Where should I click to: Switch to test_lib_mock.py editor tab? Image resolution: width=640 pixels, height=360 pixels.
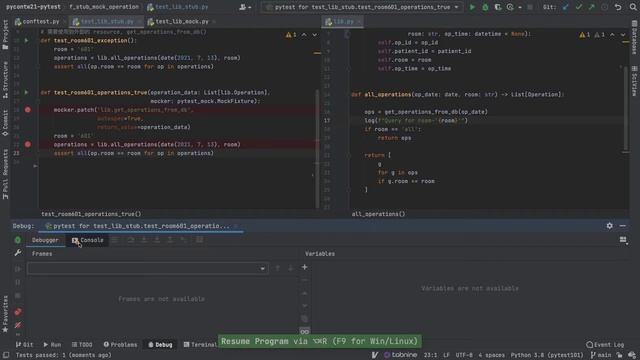[181, 21]
